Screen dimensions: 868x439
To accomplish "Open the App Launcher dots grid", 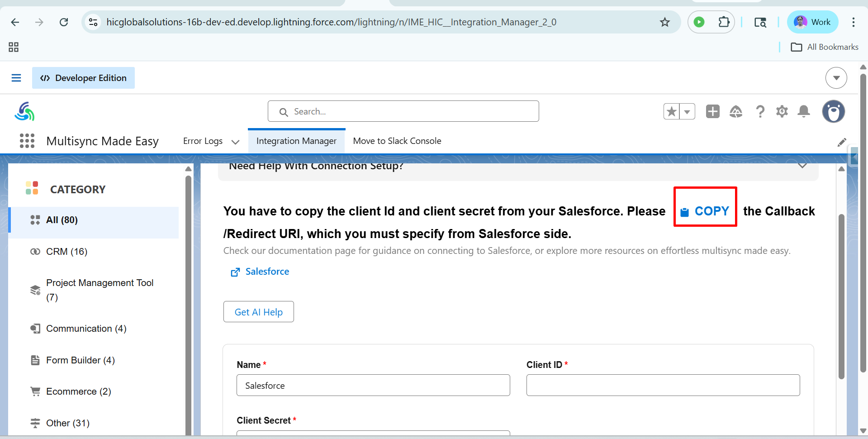I will (x=27, y=141).
